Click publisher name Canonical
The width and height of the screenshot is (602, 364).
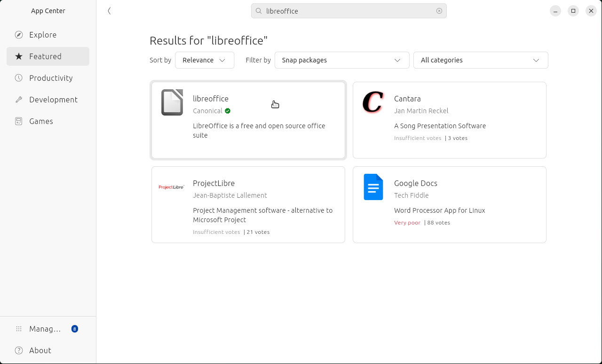[x=207, y=111]
